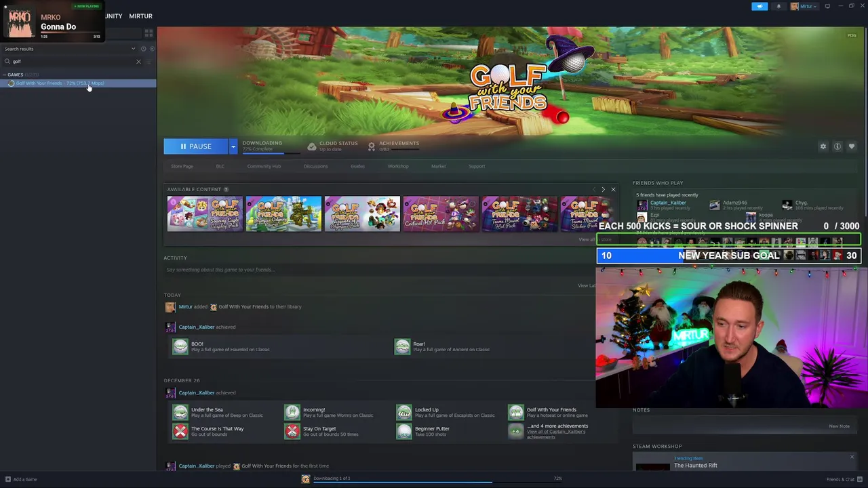The width and height of the screenshot is (868, 488).
Task: Open the game's settings gear icon
Action: pyautogui.click(x=823, y=146)
